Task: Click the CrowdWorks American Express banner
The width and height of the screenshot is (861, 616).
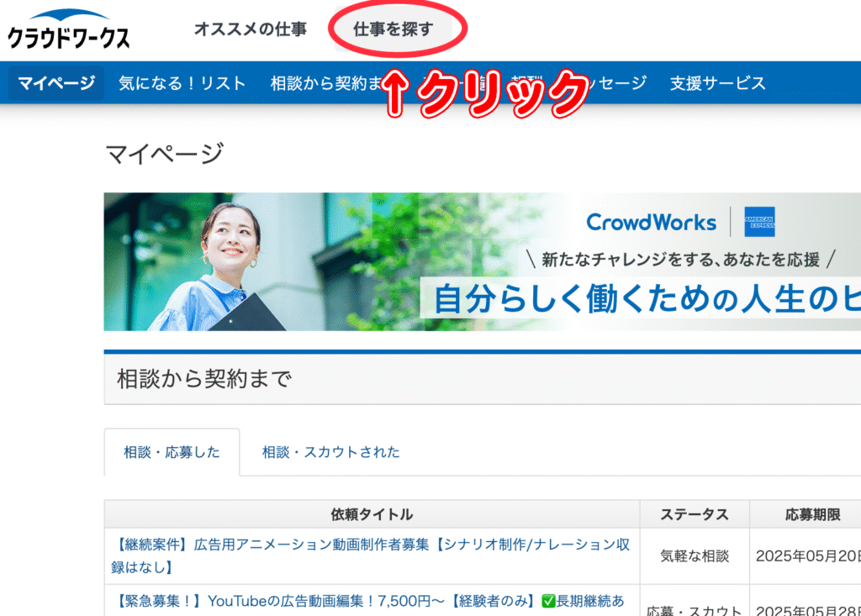Action: pyautogui.click(x=482, y=261)
